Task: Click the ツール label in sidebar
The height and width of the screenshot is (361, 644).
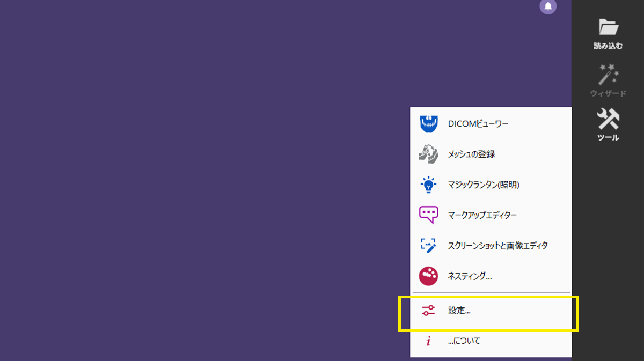Action: coord(608,137)
